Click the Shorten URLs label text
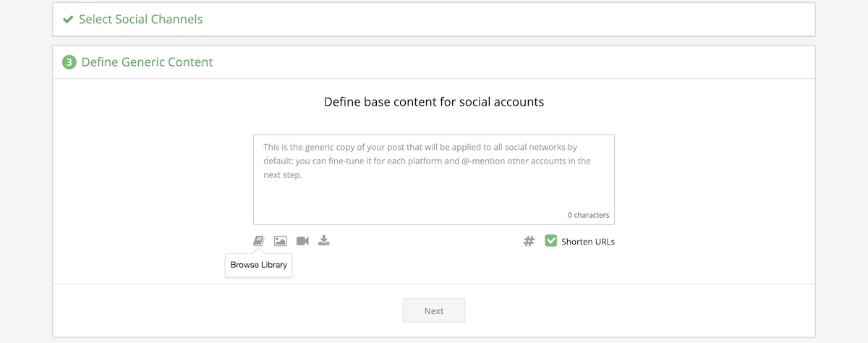This screenshot has height=343, width=868. coord(588,242)
